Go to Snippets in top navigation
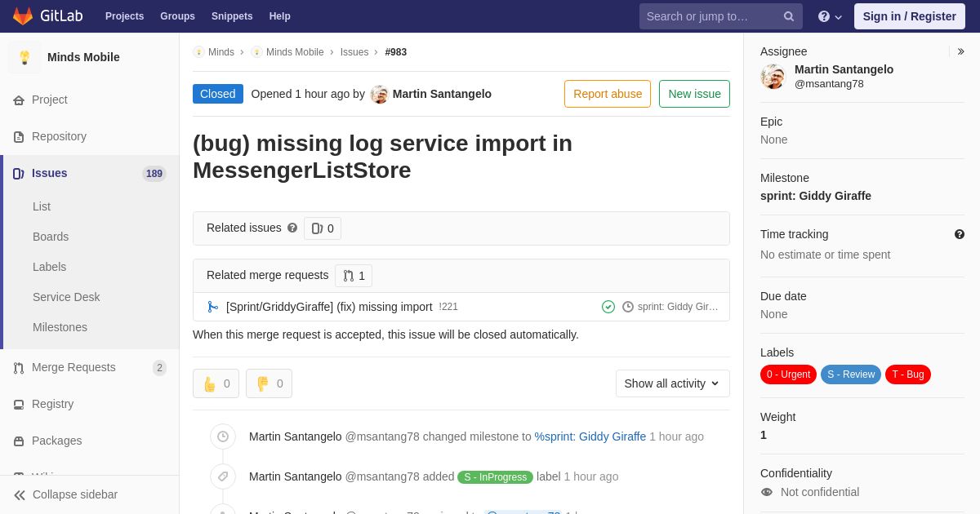Viewport: 980px width, 514px height. tap(232, 16)
